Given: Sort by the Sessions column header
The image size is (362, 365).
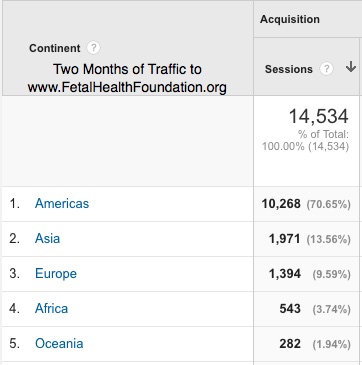Looking at the screenshot, I should click(289, 69).
